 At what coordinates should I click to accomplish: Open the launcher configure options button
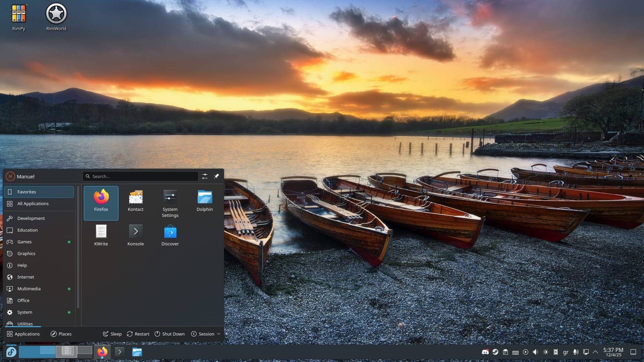(205, 176)
